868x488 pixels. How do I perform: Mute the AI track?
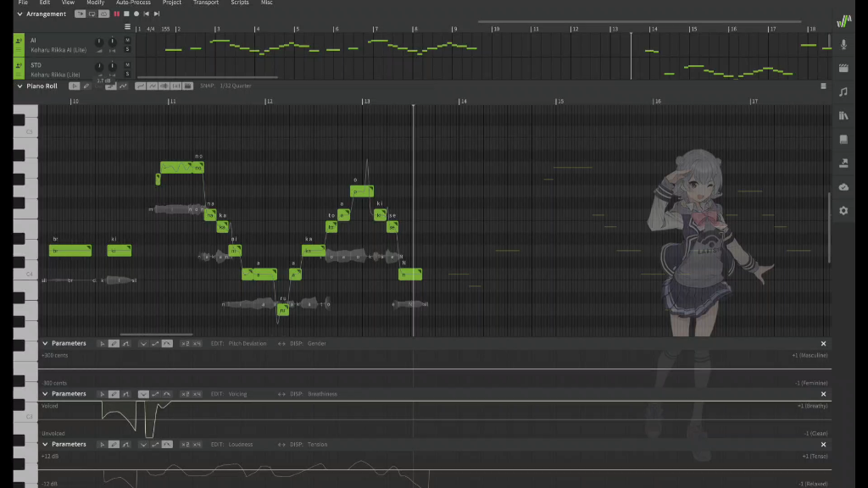click(x=127, y=40)
